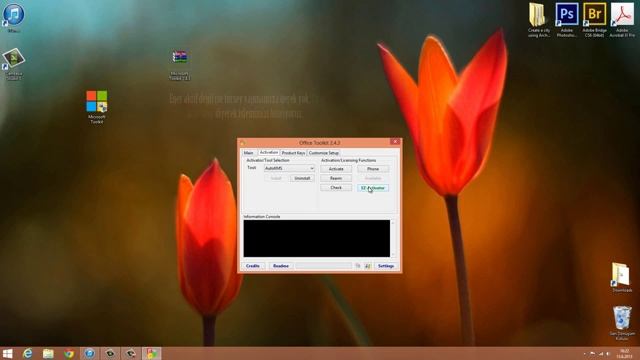This screenshot has height=360, width=640.
Task: Click the Windows Start button
Action: pyautogui.click(x=7, y=353)
